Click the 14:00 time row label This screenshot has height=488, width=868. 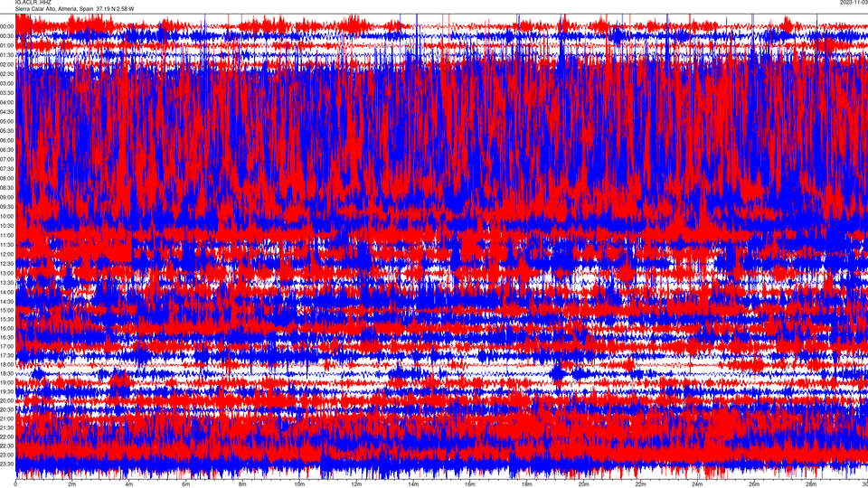coord(6,292)
